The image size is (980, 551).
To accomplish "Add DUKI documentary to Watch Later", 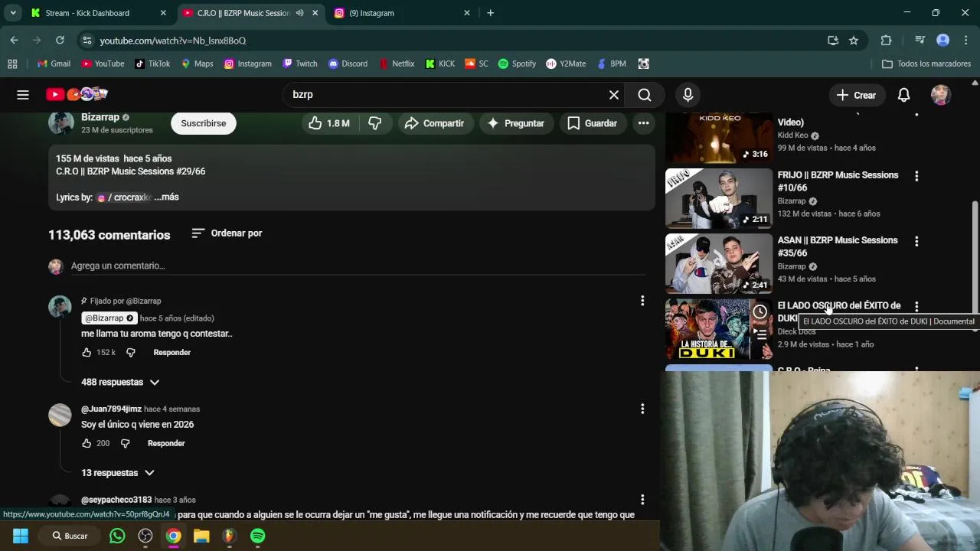I will 759,311.
